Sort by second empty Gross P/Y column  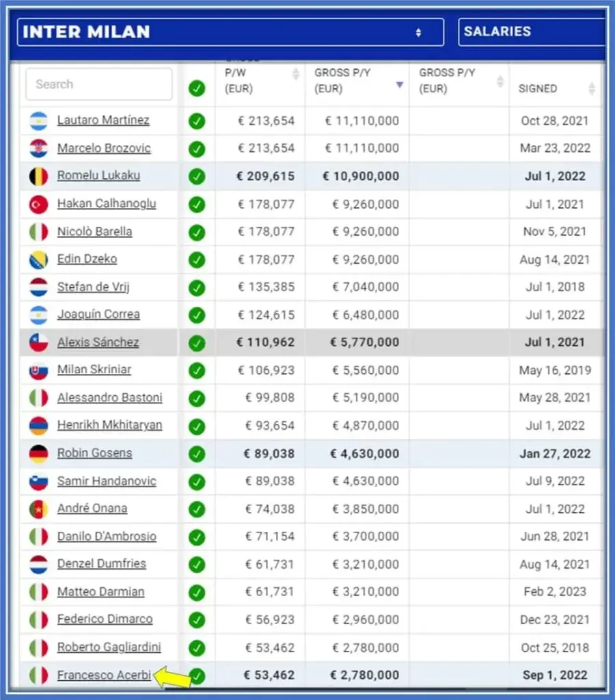tap(500, 81)
